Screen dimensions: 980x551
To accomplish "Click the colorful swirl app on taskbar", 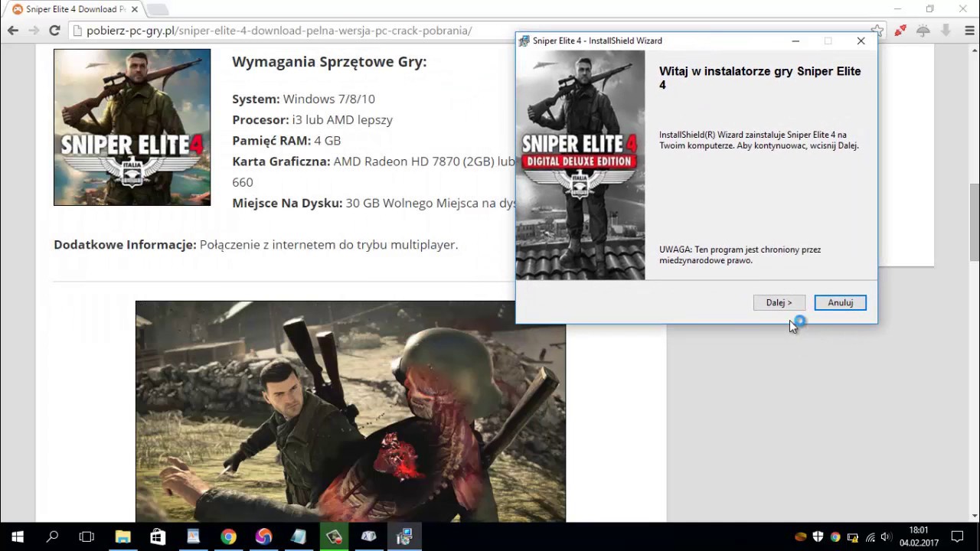I will [x=263, y=536].
